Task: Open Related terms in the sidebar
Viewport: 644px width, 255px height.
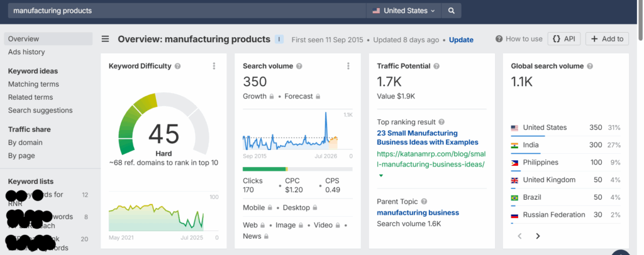Action: point(30,97)
